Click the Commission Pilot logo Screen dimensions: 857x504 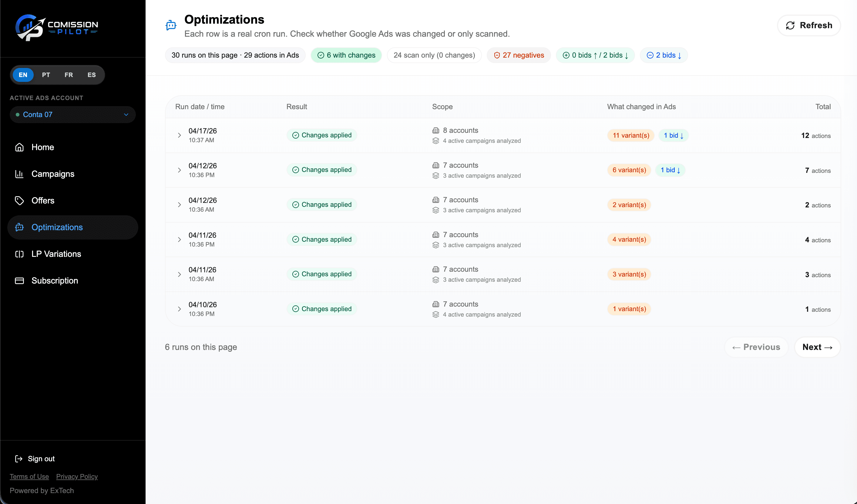click(x=57, y=28)
